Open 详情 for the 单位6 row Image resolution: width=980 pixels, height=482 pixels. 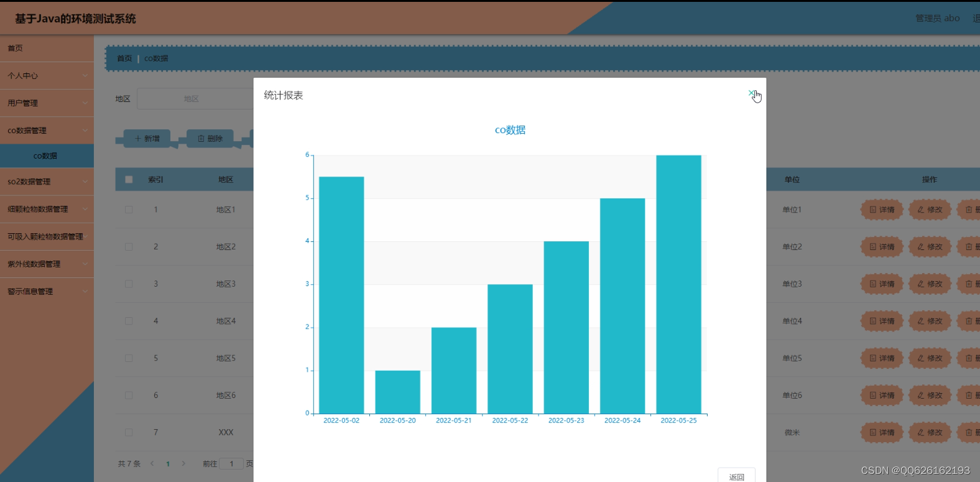click(882, 395)
